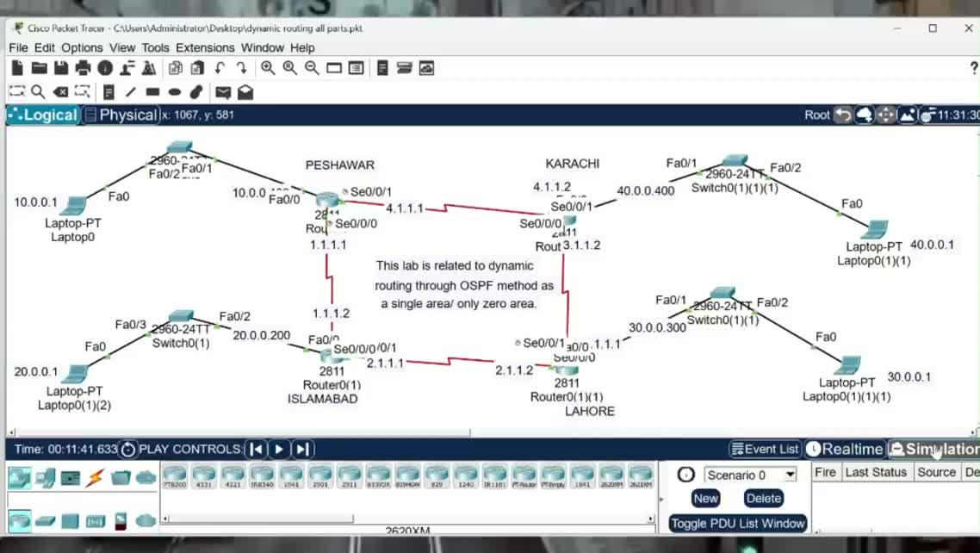The image size is (980, 553).
Task: Undo last action arrow
Action: coord(220,68)
